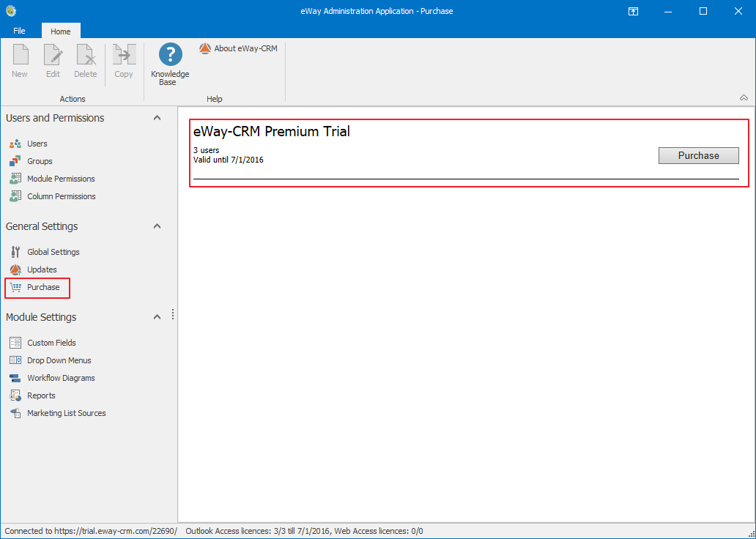Click the Drop Down Menus icon
This screenshot has height=539, width=756.
(x=15, y=360)
